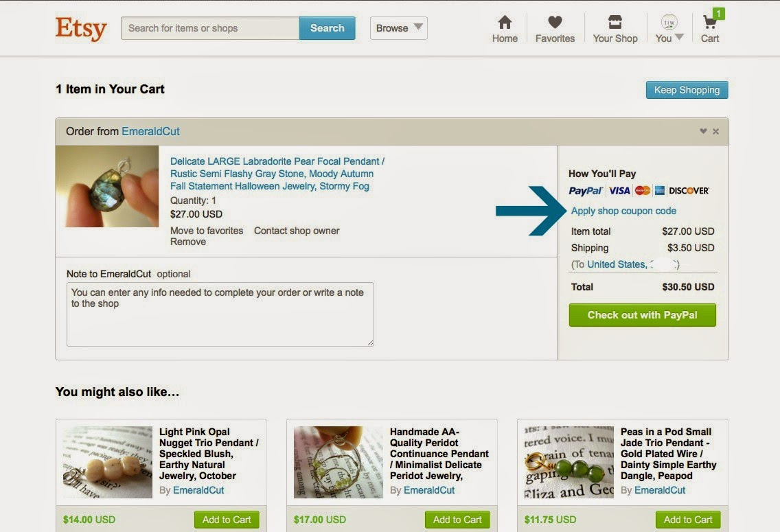The width and height of the screenshot is (780, 532).
Task: Click the Etsy logo
Action: tap(81, 28)
